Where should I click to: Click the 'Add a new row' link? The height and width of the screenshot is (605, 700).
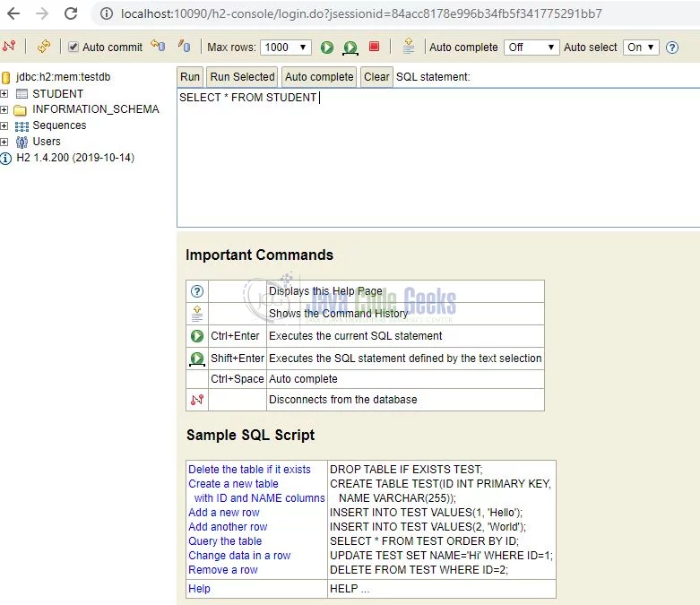pos(224,512)
